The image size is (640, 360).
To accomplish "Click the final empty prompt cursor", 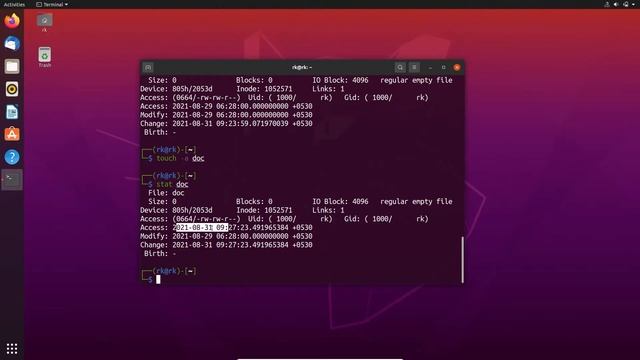I will [158, 280].
